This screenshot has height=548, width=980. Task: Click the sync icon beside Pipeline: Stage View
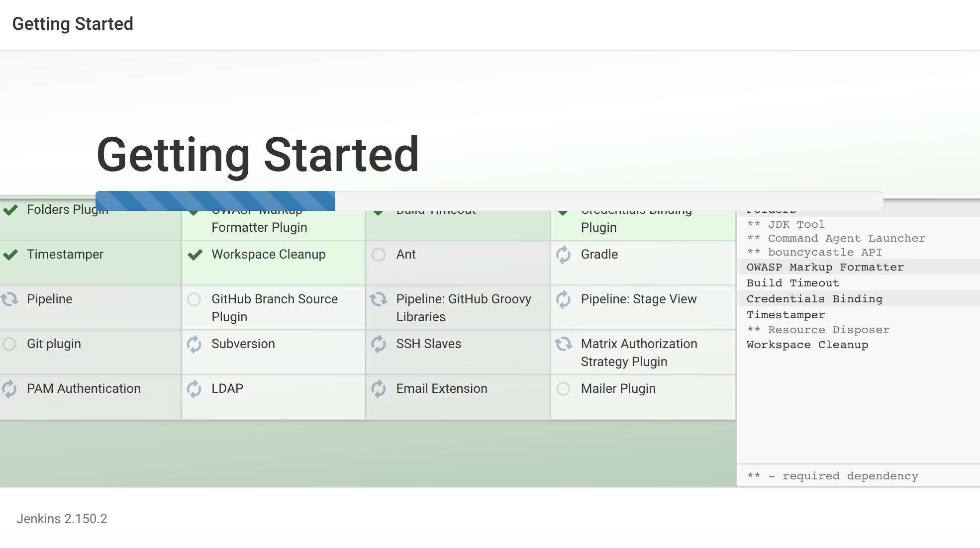(563, 299)
